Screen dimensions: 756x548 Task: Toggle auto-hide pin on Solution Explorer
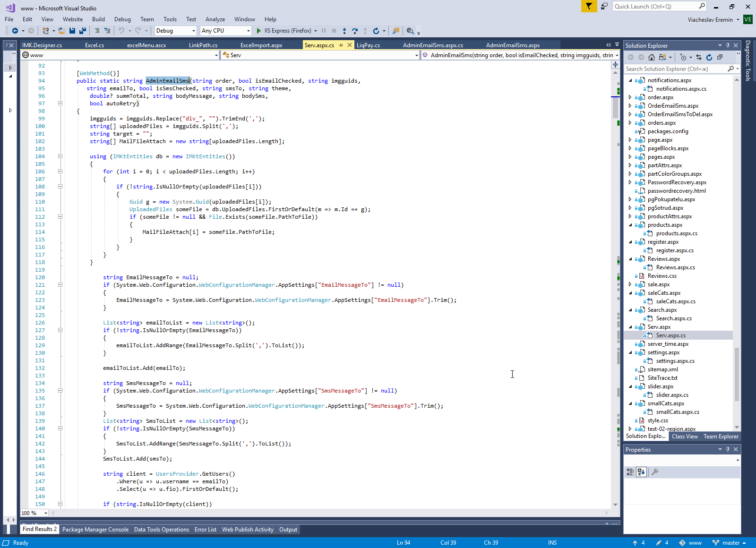point(728,46)
